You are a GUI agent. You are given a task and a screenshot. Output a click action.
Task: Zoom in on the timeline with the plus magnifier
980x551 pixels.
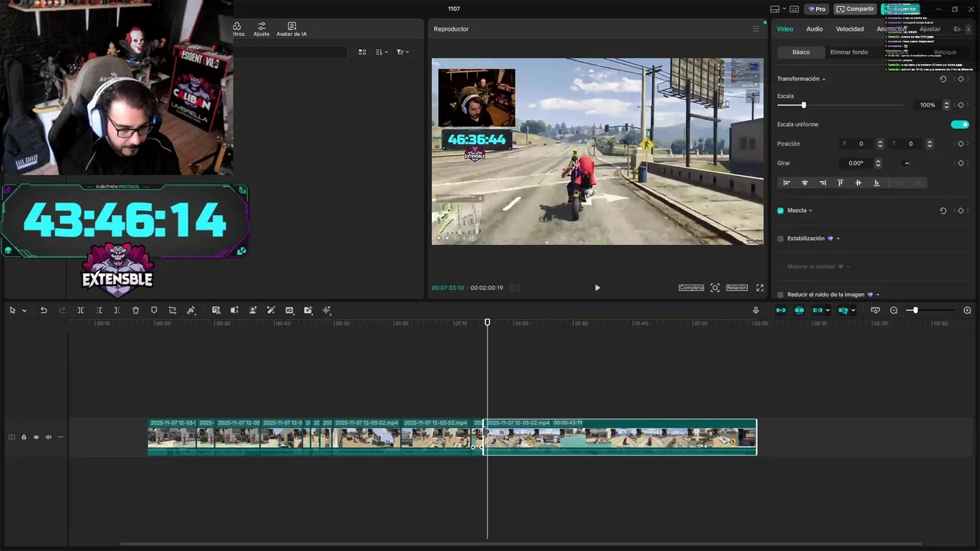coord(967,310)
